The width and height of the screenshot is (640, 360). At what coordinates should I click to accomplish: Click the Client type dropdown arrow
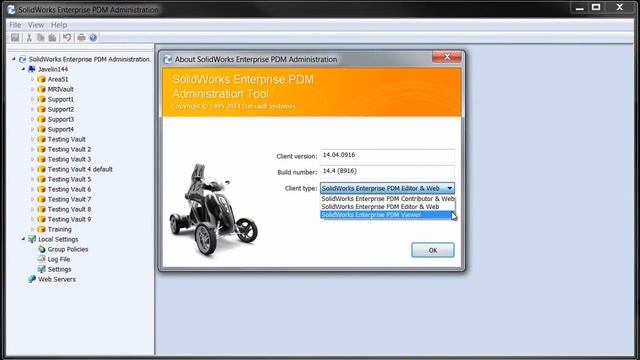(449, 188)
